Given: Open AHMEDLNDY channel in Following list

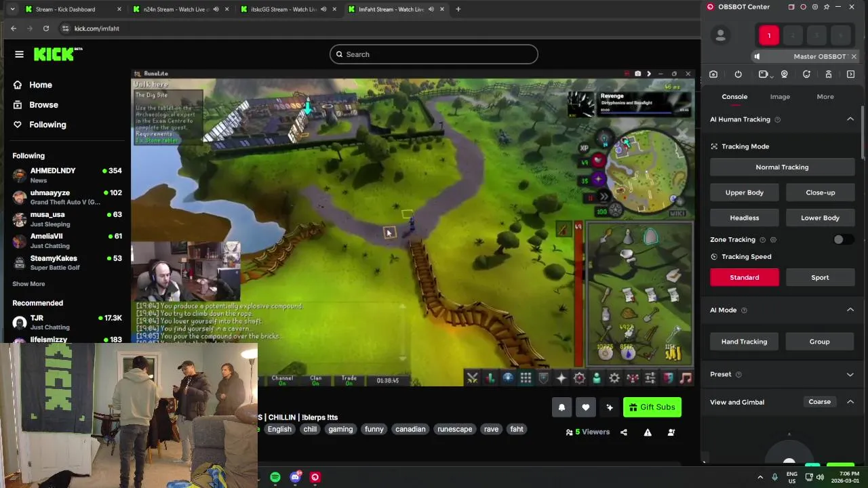Looking at the screenshot, I should [66, 175].
